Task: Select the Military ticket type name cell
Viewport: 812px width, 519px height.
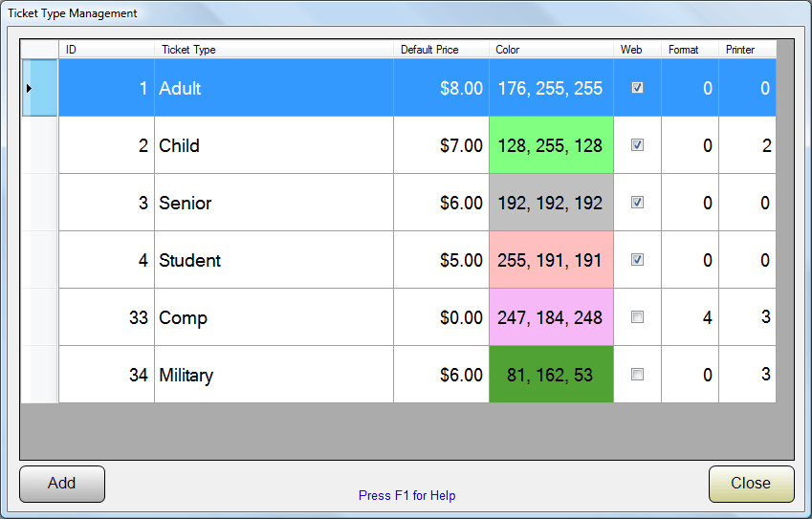Action: (x=274, y=374)
